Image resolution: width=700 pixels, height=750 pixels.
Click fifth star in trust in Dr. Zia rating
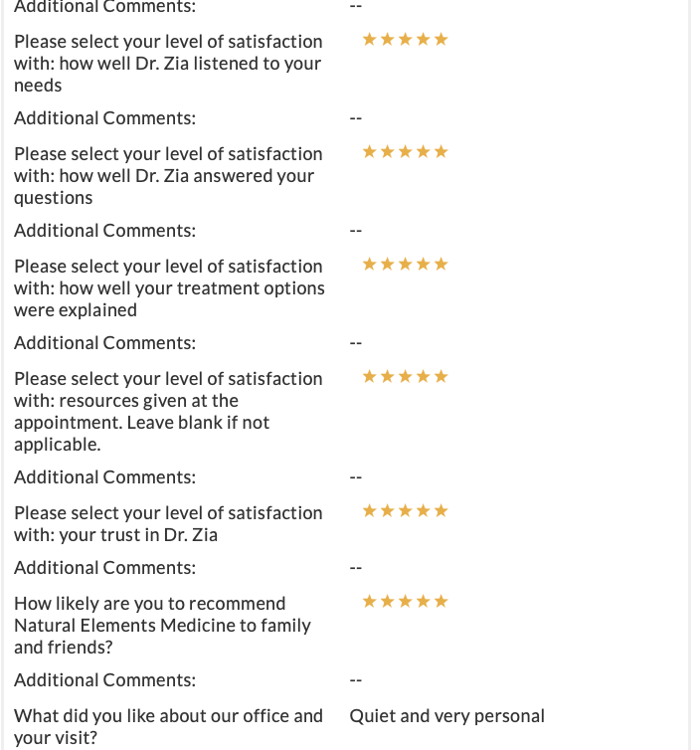[x=440, y=511]
